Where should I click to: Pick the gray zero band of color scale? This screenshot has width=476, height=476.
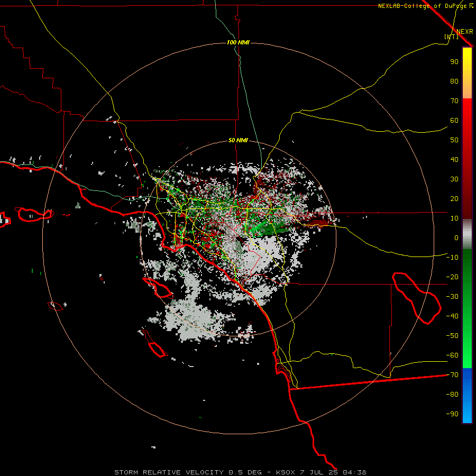[x=467, y=234]
